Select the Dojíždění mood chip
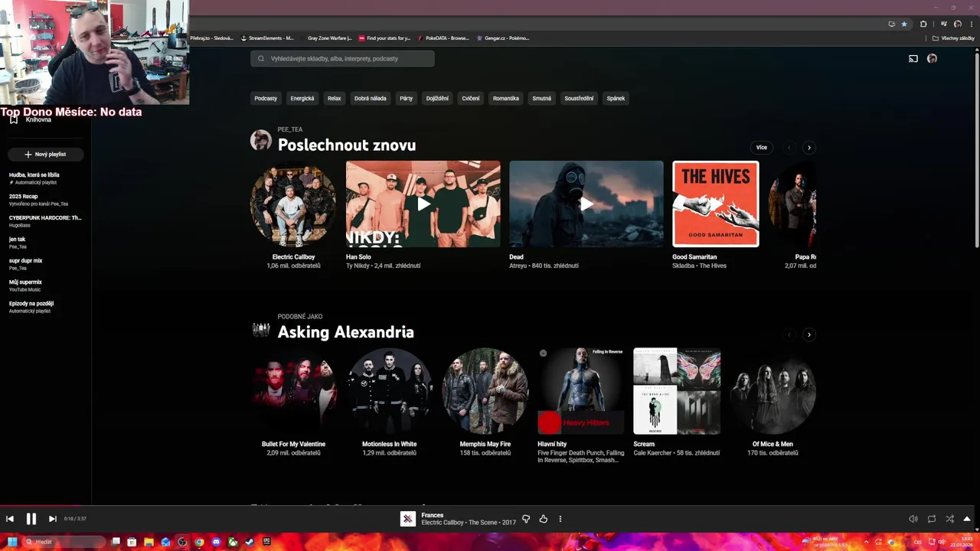This screenshot has height=551, width=980. (x=437, y=98)
